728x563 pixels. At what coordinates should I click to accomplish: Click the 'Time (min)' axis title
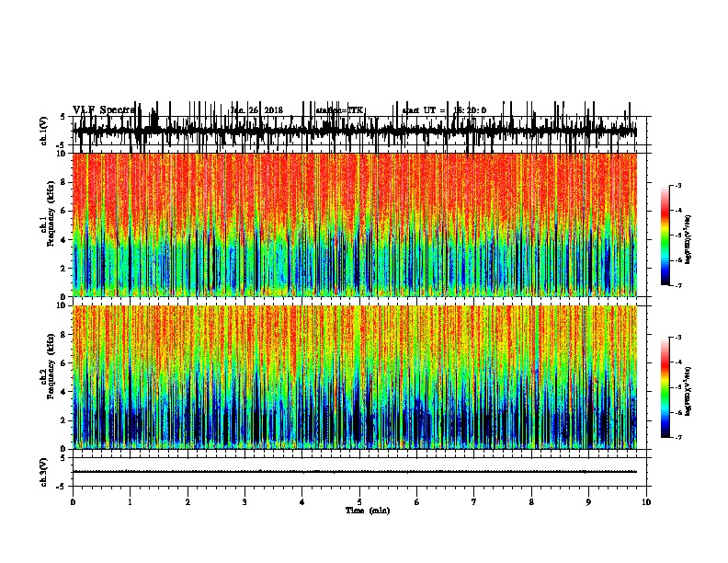point(368,511)
